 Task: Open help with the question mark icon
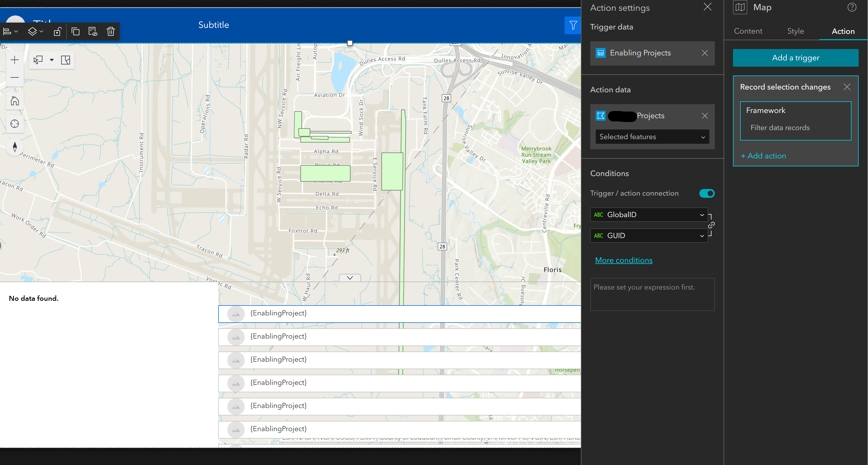tap(852, 7)
